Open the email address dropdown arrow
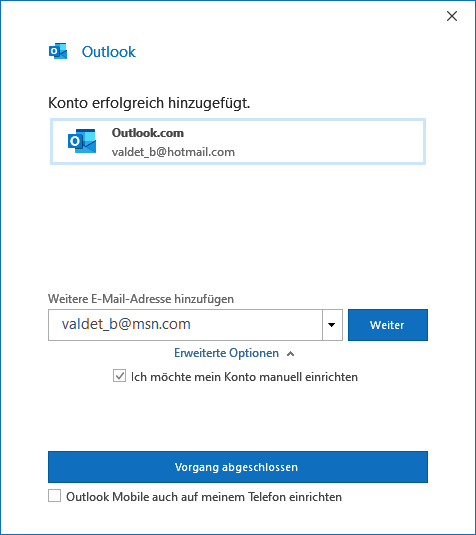 coord(332,325)
